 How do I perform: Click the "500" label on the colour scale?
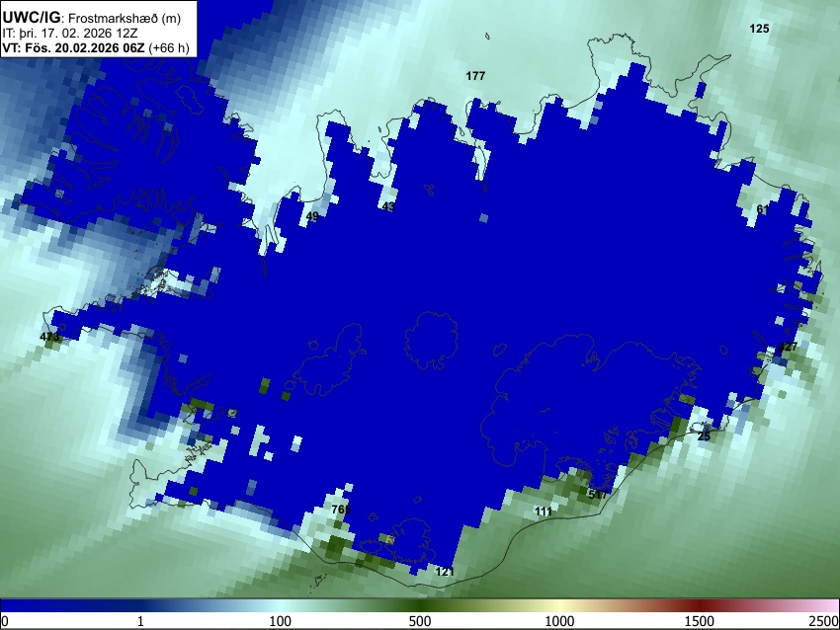(419, 621)
